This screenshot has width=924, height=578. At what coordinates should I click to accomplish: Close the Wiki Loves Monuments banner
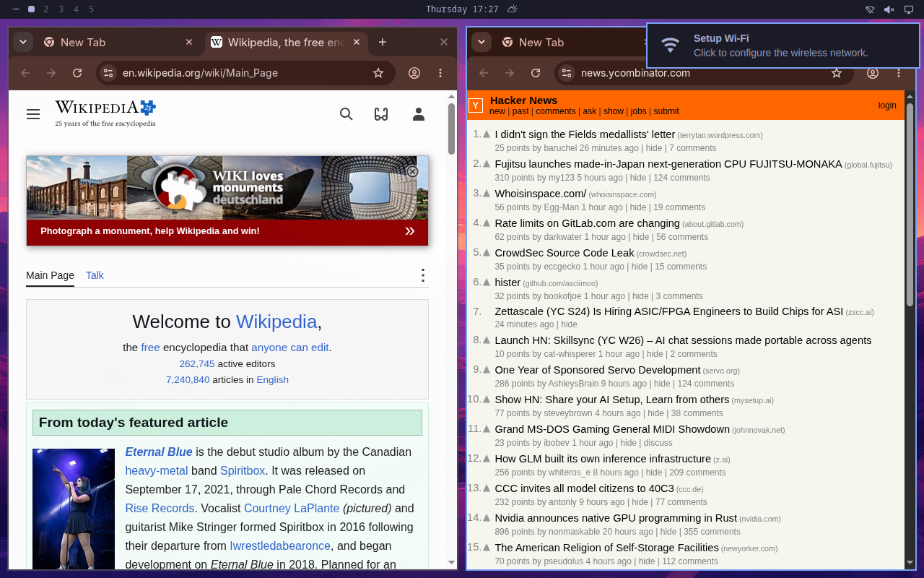[412, 171]
